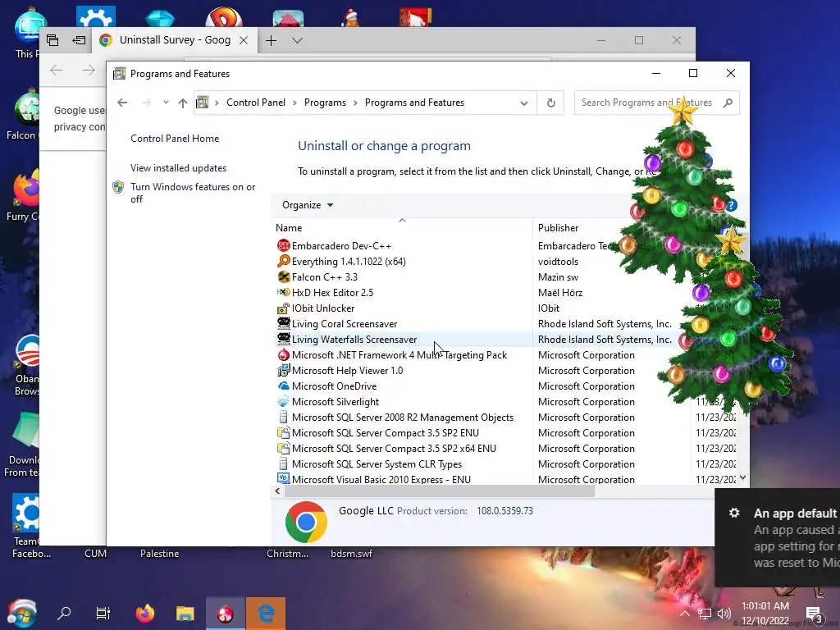Open Firefox from the taskbar
Image resolution: width=840 pixels, height=630 pixels.
coord(144,614)
